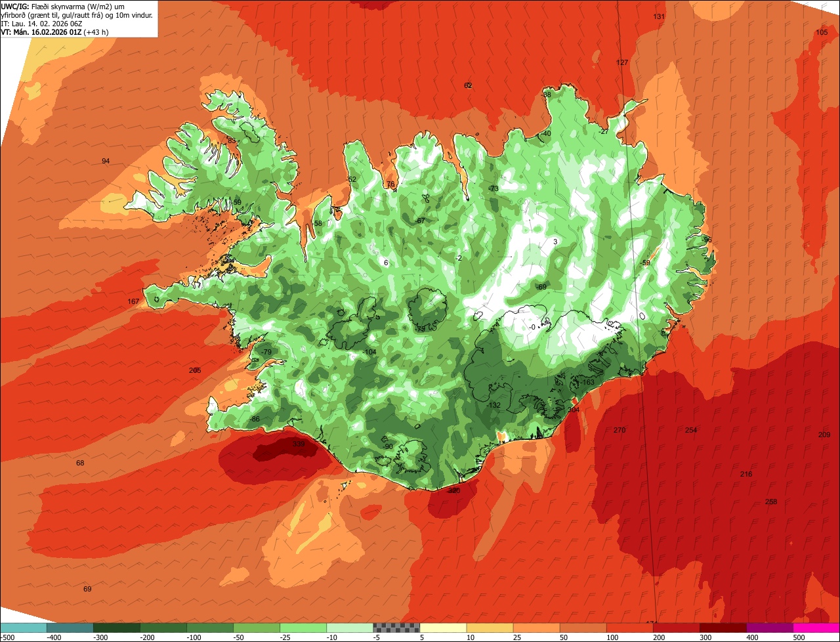Screen dimensions: 840x642
Task: Click the pale green swatch between -10 and -5
Action: pos(350,628)
